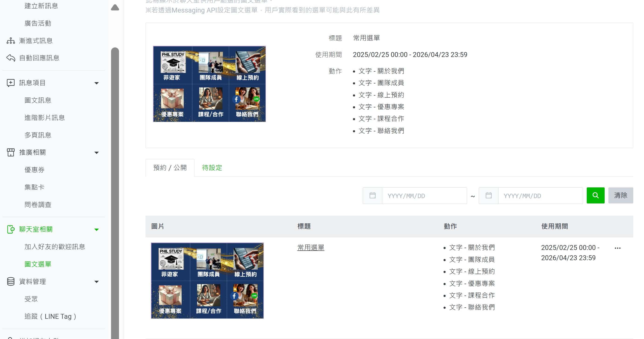
Task: Click 文字 - 線上預約 in summary actions
Action: point(381,95)
